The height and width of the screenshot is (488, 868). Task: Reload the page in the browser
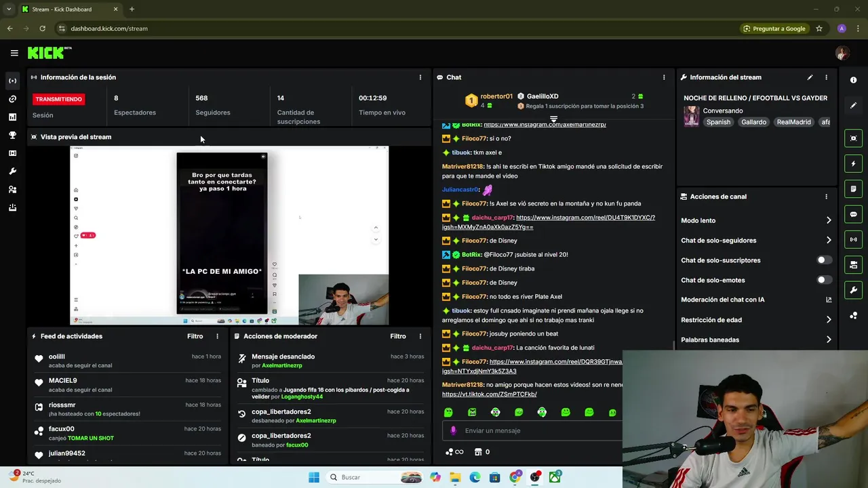tap(42, 28)
